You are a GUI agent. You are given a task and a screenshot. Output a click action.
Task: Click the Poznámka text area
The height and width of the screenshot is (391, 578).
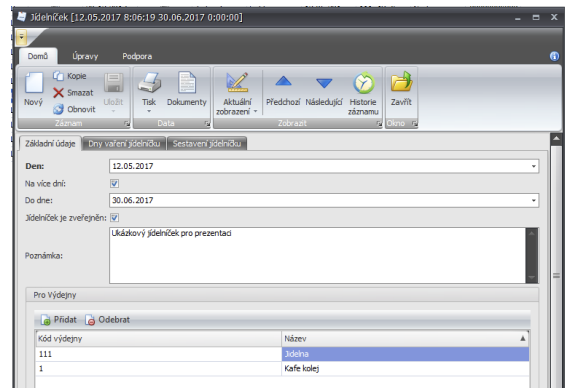point(317,255)
